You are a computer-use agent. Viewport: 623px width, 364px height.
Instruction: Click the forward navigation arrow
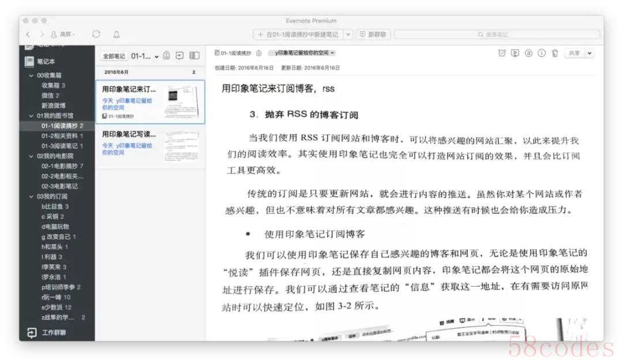point(42,35)
